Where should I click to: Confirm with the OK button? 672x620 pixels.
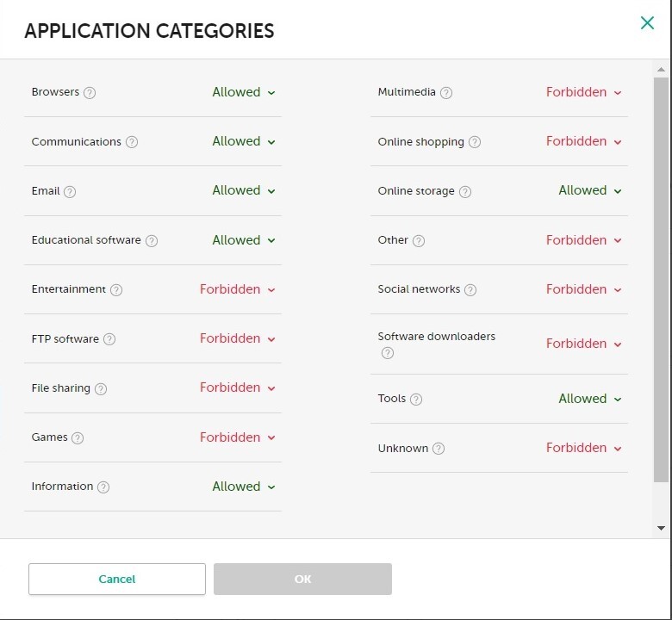(302, 580)
